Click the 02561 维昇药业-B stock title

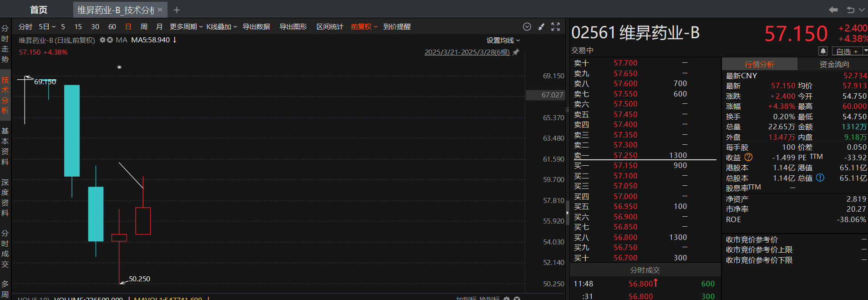pos(635,33)
